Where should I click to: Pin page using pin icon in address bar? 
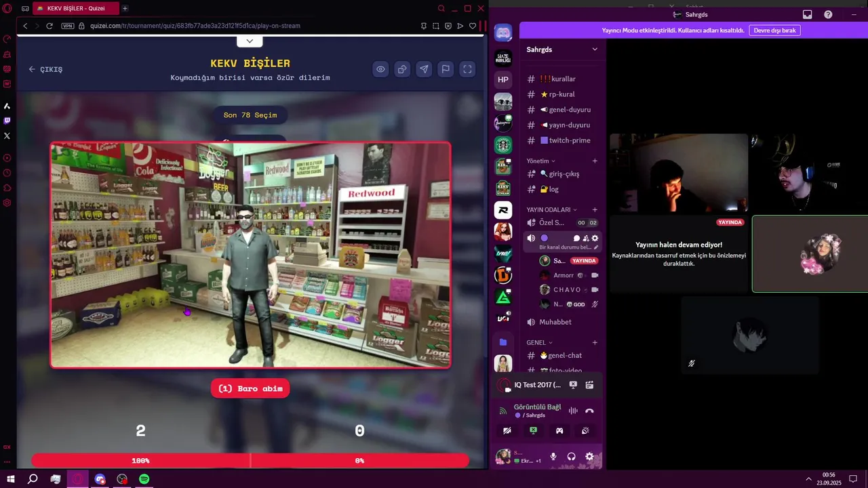click(x=424, y=26)
